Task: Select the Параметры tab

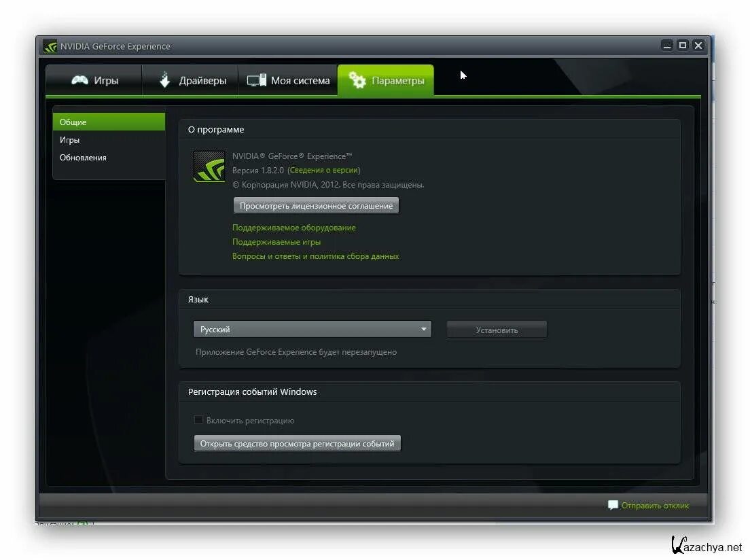Action: click(385, 80)
